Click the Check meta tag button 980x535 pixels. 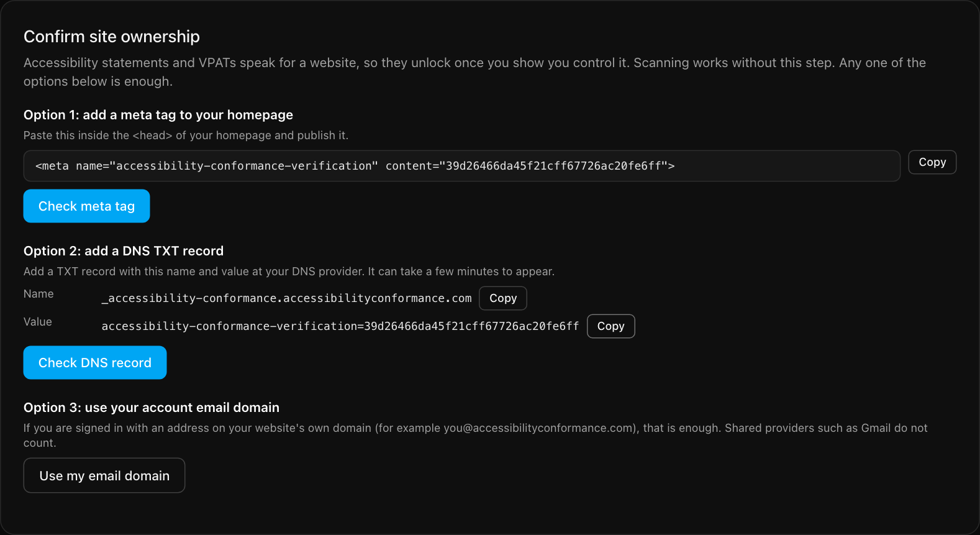pos(87,206)
